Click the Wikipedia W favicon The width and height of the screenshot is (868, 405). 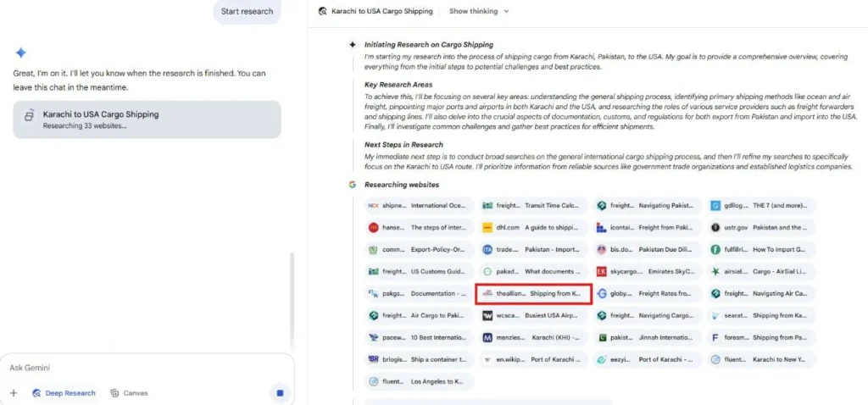[487, 359]
